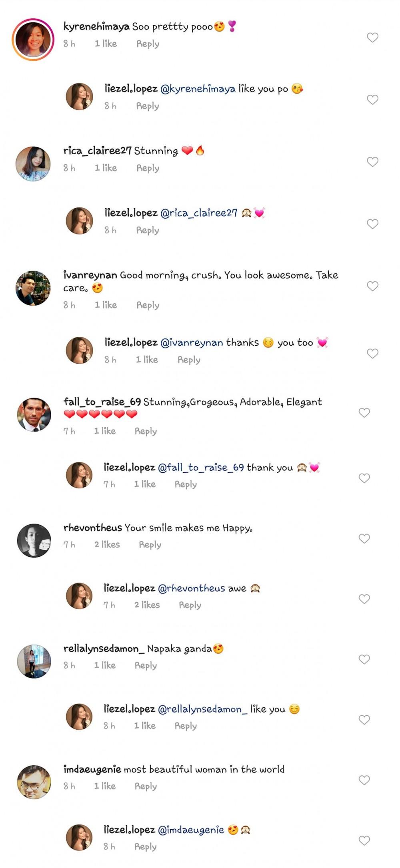The image size is (400, 868).
Task: Open the @fall_to_raise_69 mention link
Action: click(x=201, y=468)
